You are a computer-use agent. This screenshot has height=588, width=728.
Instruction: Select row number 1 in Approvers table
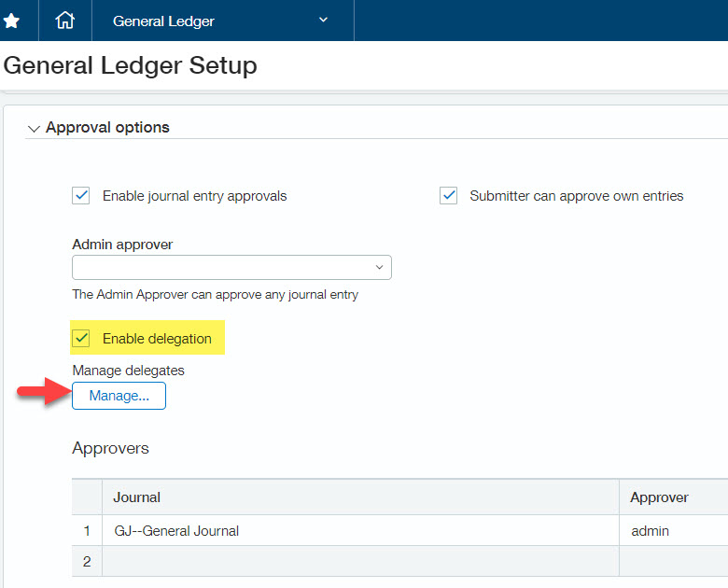tap(87, 530)
